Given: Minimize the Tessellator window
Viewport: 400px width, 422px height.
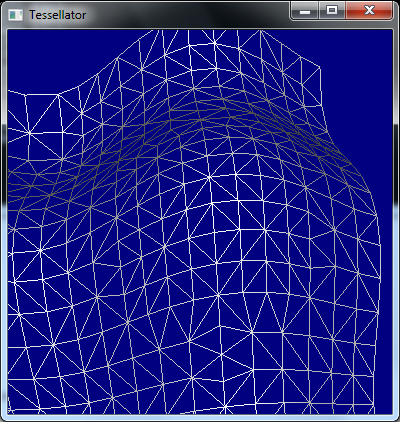Looking at the screenshot, I should pos(305,11).
